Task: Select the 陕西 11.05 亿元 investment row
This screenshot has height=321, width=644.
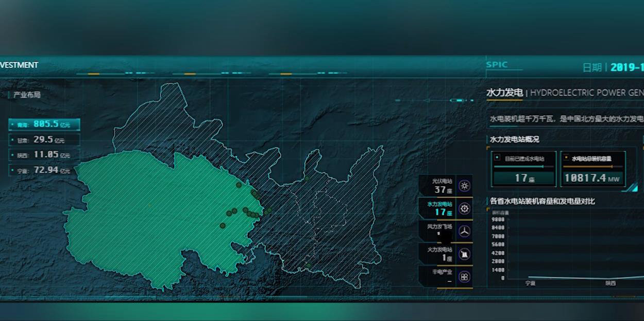Action: click(x=44, y=155)
